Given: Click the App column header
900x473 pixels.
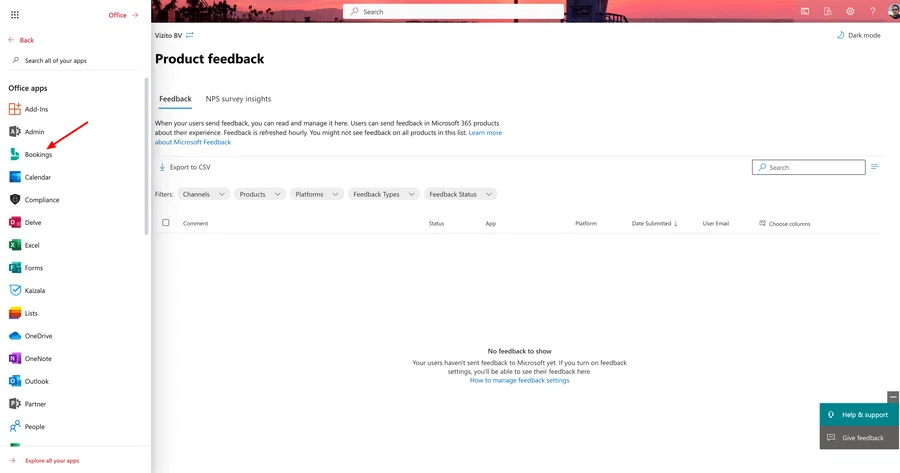Looking at the screenshot, I should (x=491, y=223).
